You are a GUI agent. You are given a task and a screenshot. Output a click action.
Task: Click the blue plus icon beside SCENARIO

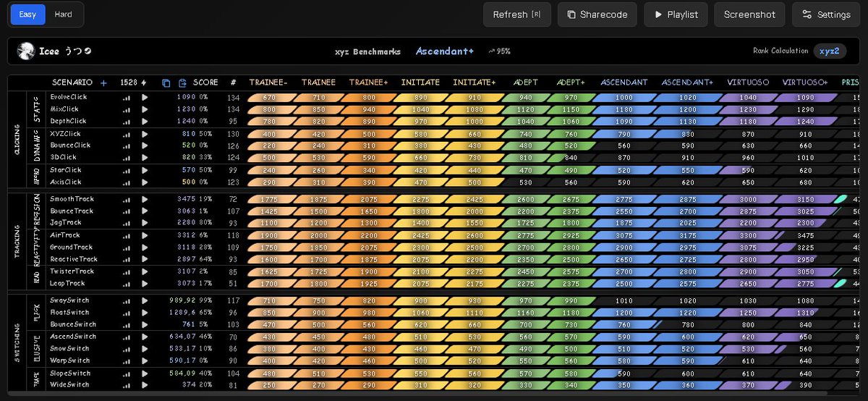pyautogui.click(x=103, y=83)
